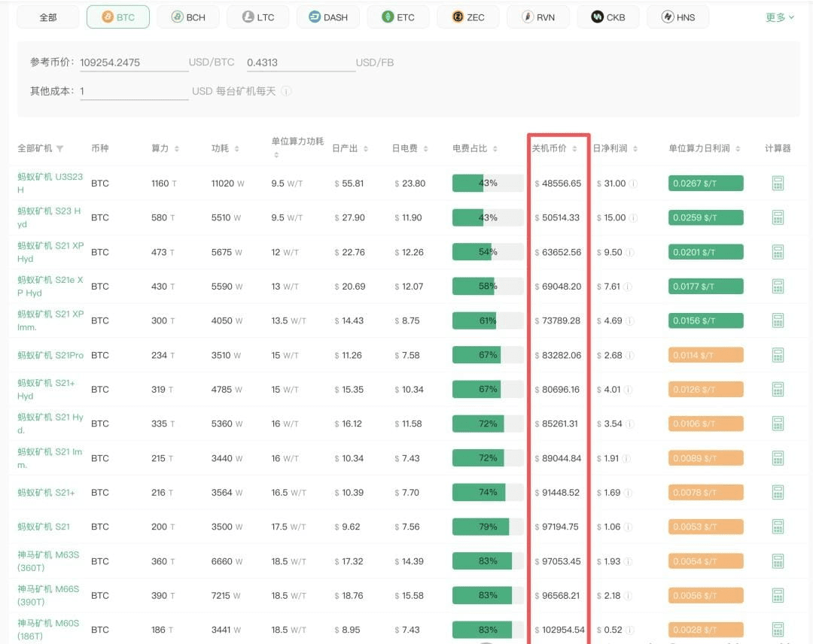Expand the 更多 coins dropdown
The width and height of the screenshot is (813, 644).
coord(779,17)
